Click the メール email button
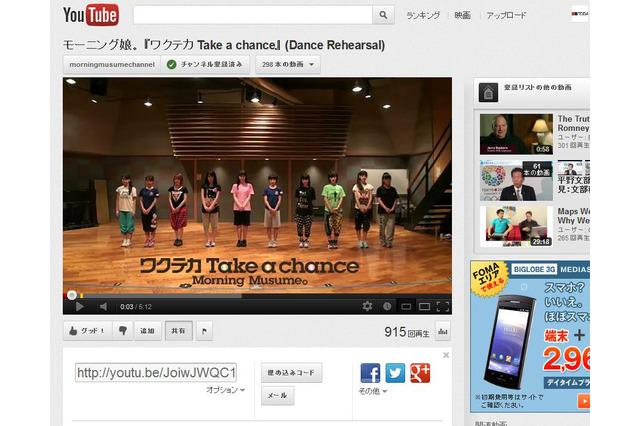 point(278,395)
